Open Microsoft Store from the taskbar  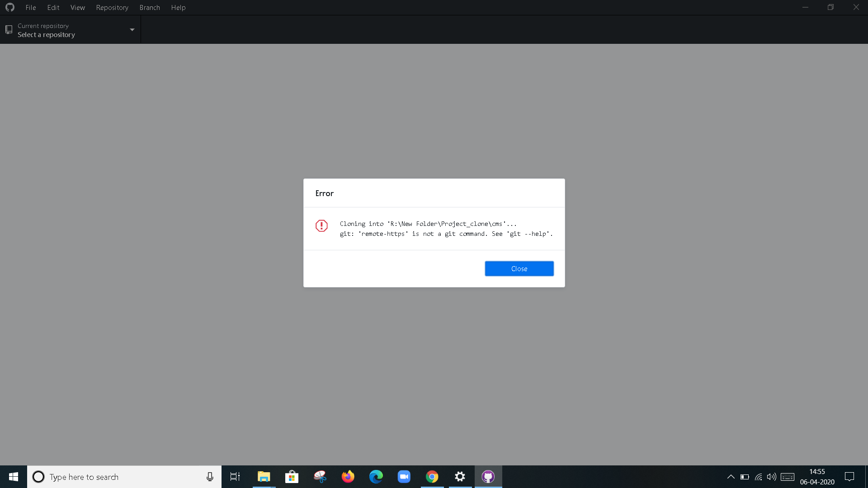click(292, 477)
